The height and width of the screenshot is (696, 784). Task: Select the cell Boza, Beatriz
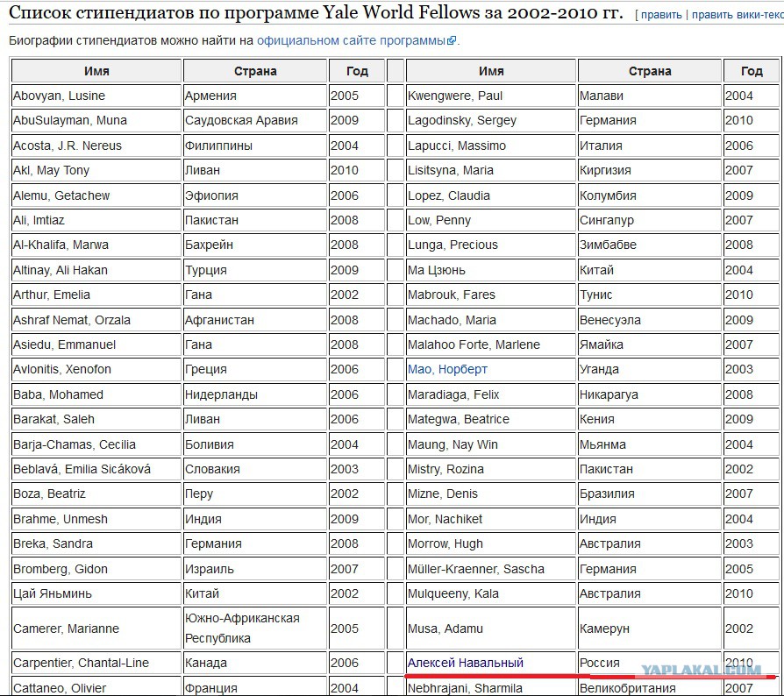click(x=96, y=494)
